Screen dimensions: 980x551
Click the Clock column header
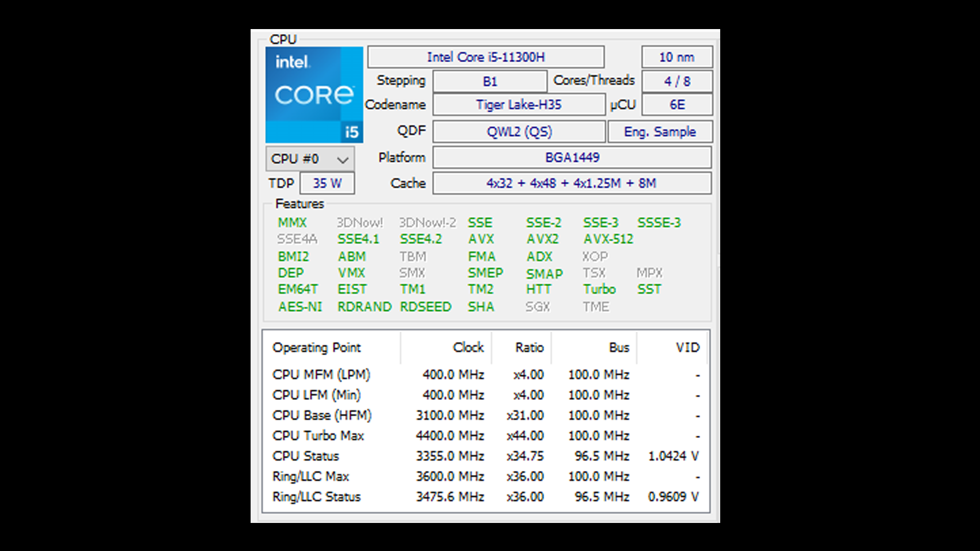click(x=468, y=348)
